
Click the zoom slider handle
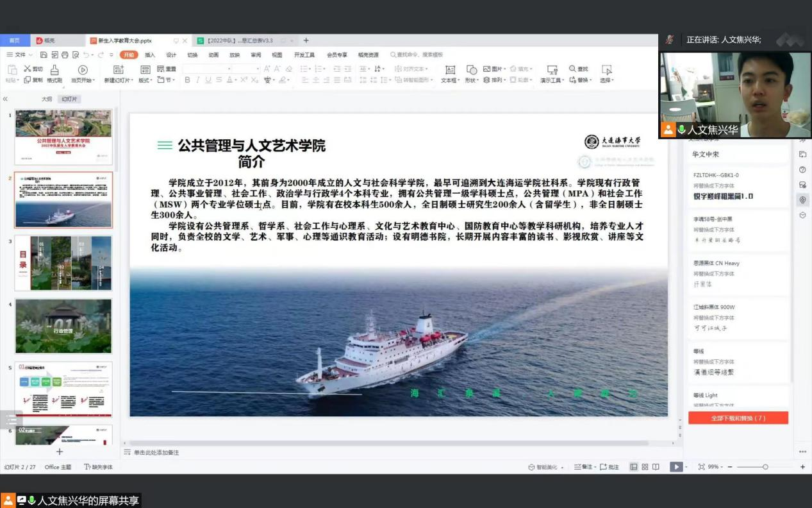tap(765, 467)
